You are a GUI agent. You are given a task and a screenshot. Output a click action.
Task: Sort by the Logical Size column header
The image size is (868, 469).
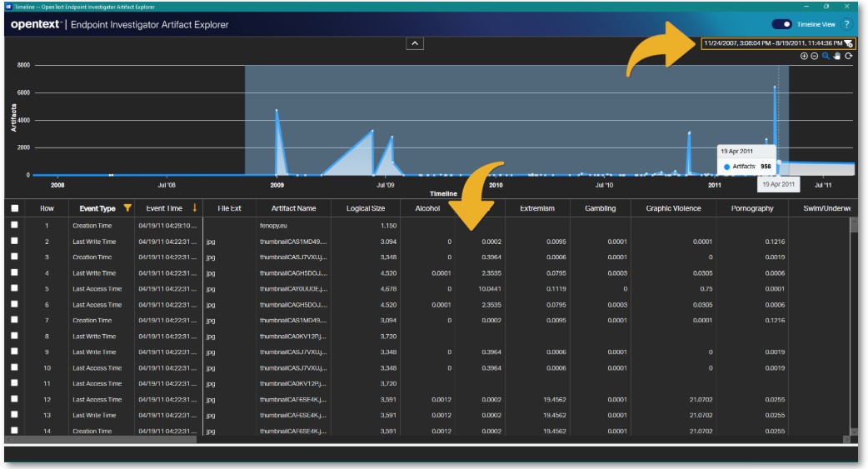(365, 208)
